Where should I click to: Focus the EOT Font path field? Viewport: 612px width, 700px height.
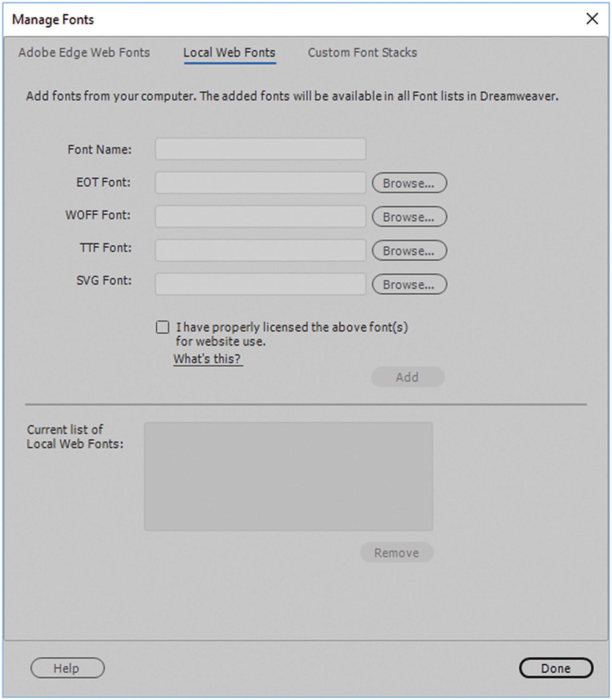[260, 183]
